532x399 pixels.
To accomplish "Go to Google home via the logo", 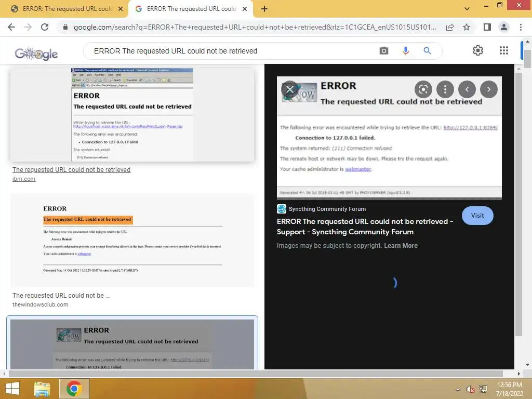I will click(x=36, y=54).
